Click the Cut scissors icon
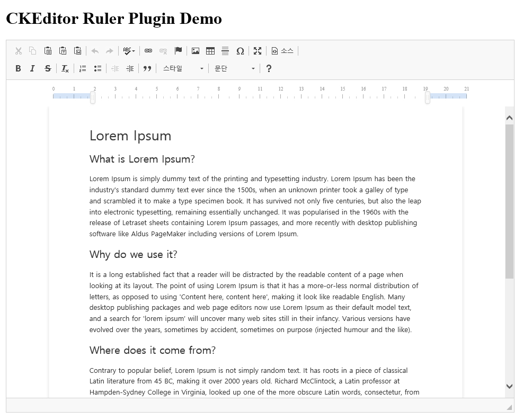This screenshot has height=420, width=523. click(x=19, y=51)
